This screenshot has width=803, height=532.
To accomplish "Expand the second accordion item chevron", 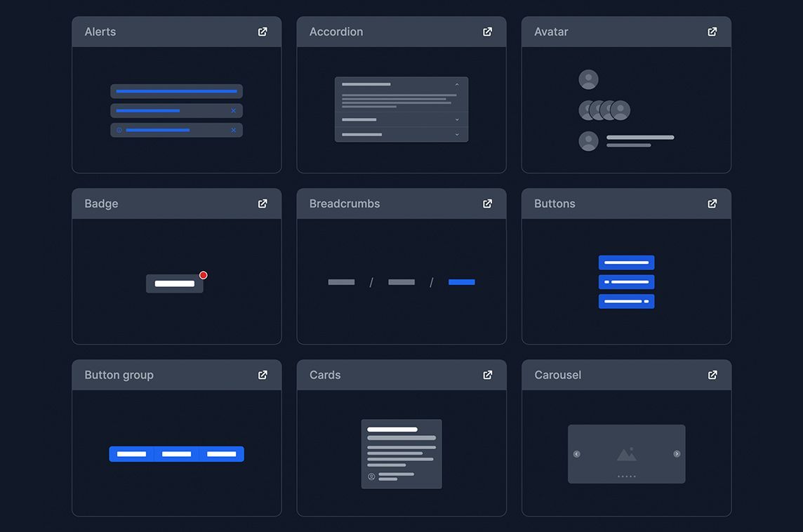I will pos(457,120).
